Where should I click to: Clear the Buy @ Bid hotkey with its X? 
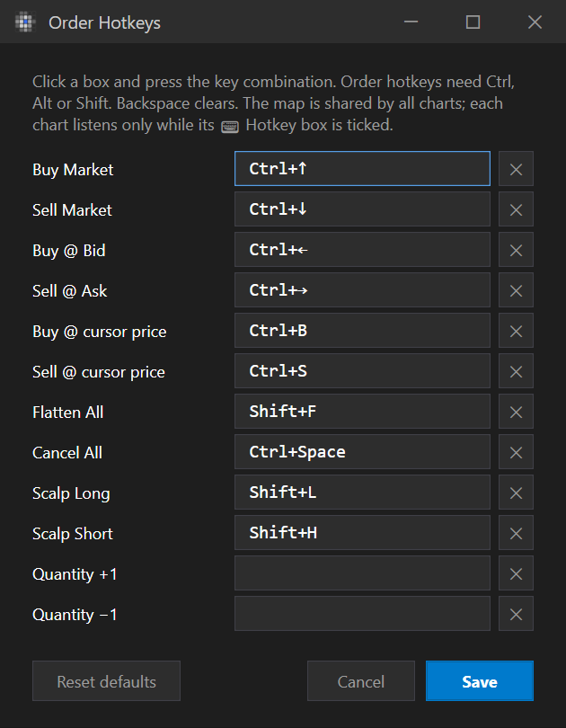[516, 249]
